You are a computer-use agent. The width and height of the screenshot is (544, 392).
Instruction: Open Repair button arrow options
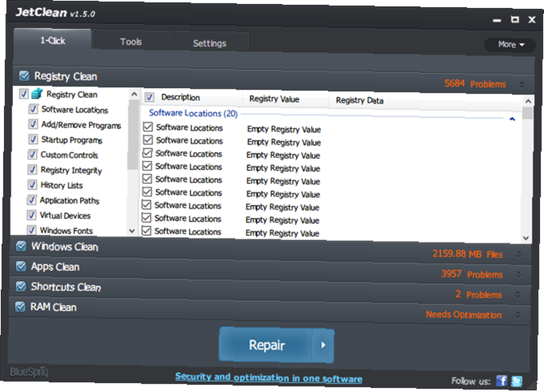[x=323, y=345]
